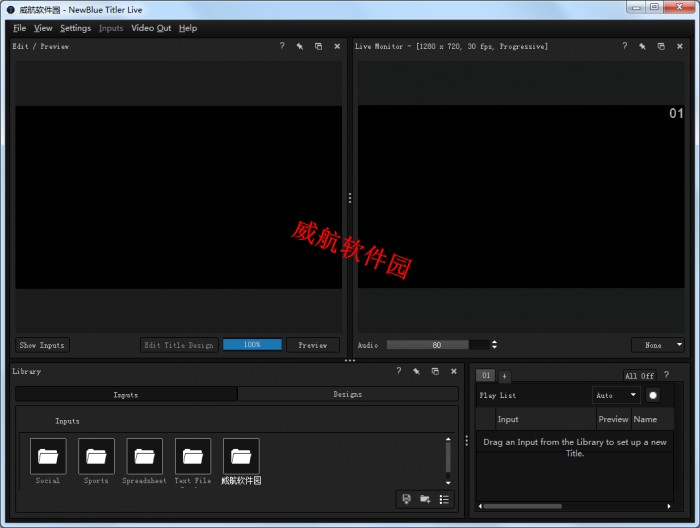
Task: Click the 100% zoom bar
Action: click(x=252, y=345)
